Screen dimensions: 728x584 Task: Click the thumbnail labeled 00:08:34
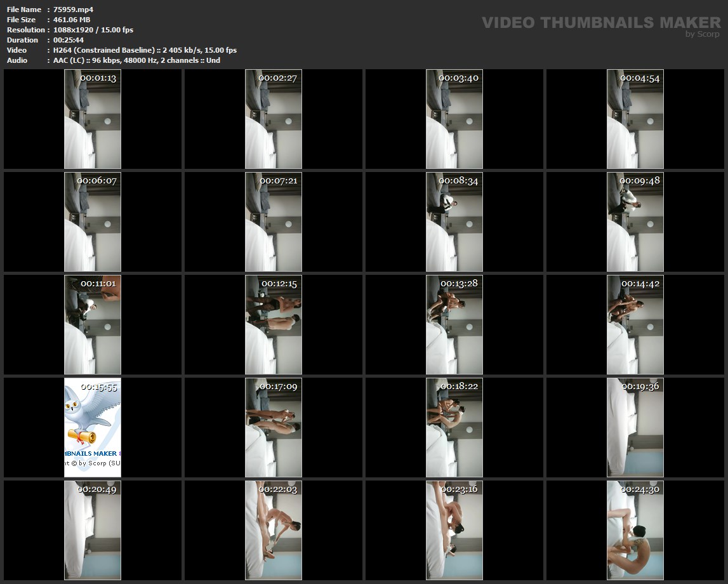pyautogui.click(x=454, y=222)
